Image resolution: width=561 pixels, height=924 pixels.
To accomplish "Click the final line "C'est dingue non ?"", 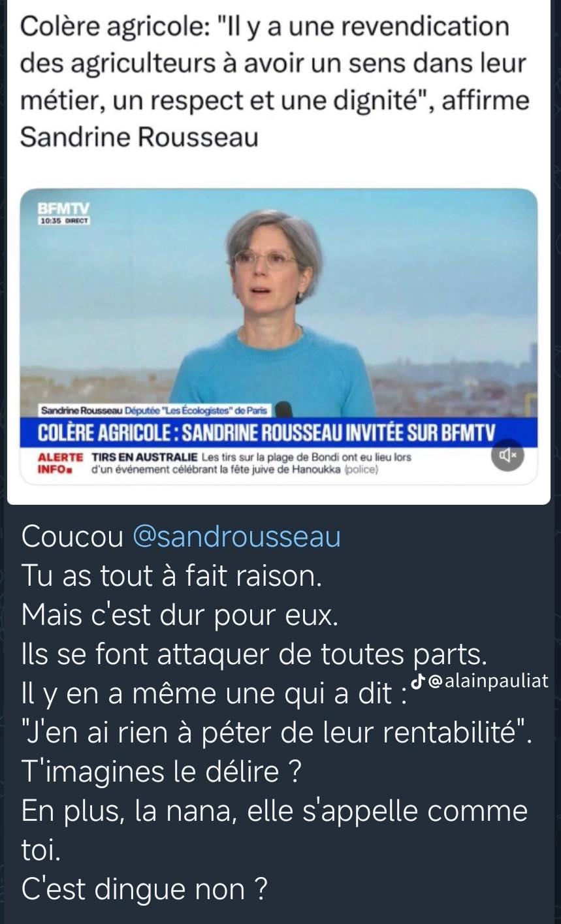I will (x=144, y=889).
